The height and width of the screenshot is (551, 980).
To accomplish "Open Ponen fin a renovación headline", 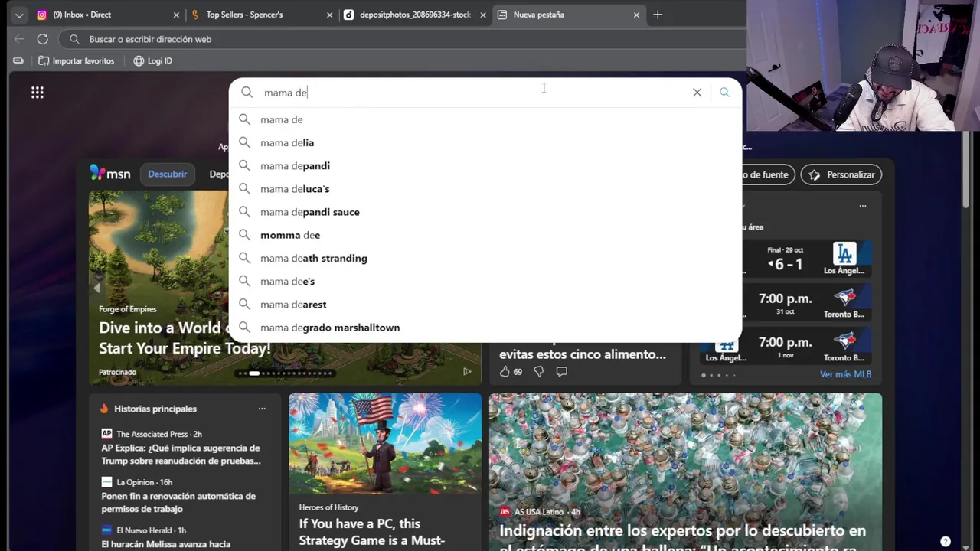I will click(178, 502).
